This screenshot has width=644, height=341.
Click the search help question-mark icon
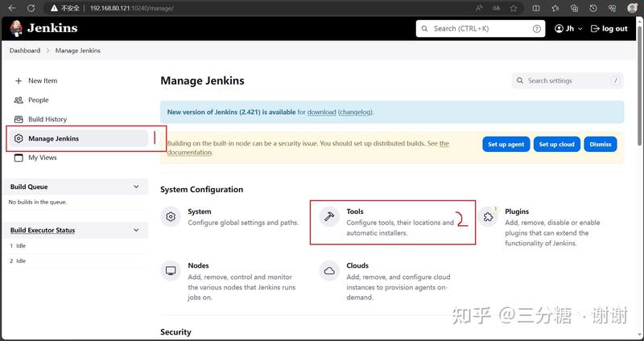[536, 29]
